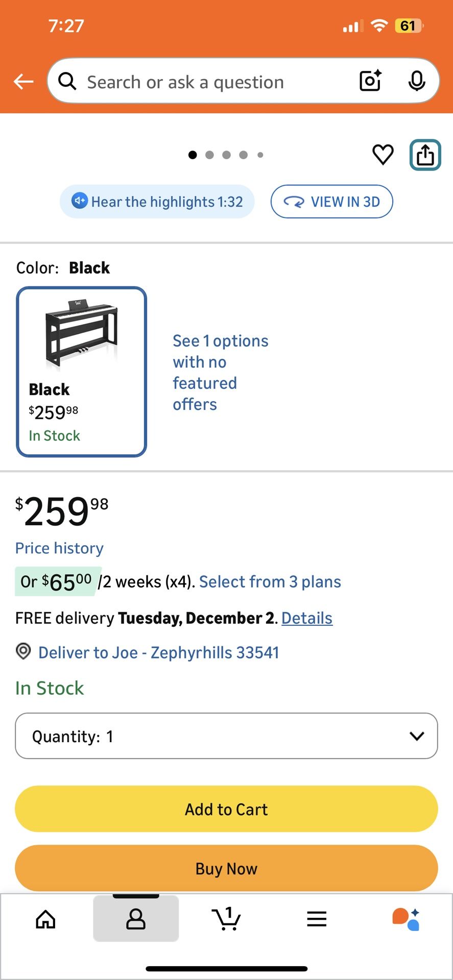The height and width of the screenshot is (980, 453).
Task: Open the shopping cart icon
Action: coord(226,919)
